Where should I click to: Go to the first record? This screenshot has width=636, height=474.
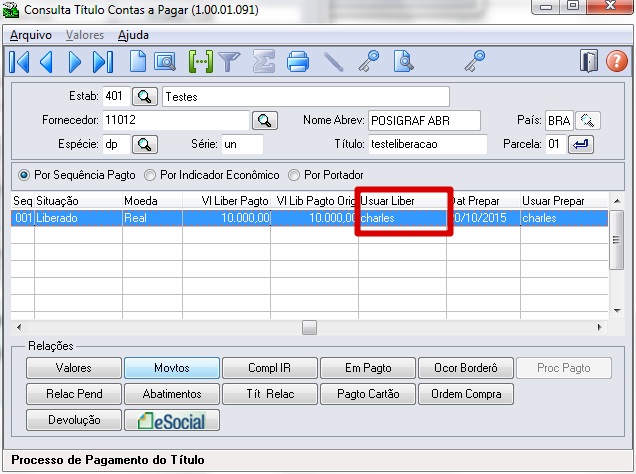(19, 62)
